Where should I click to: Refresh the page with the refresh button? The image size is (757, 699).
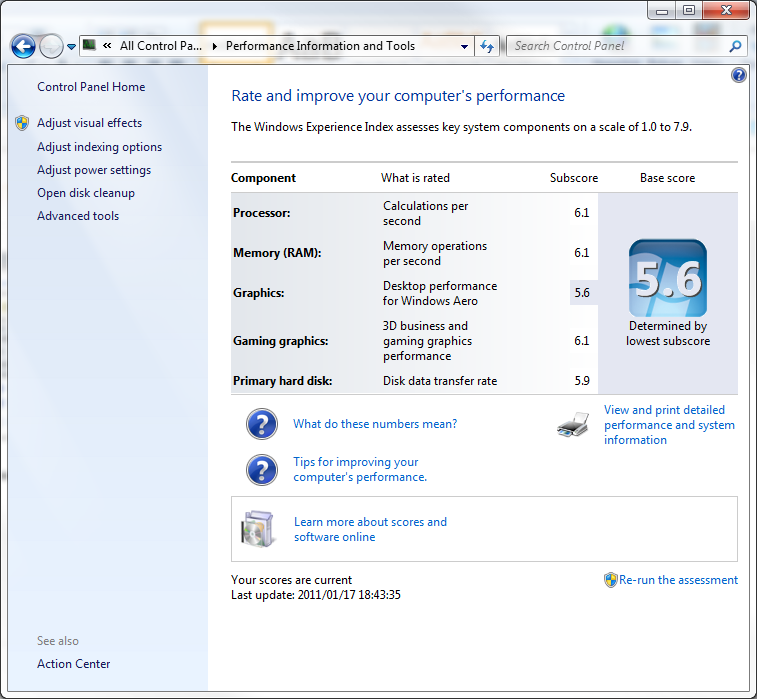click(487, 47)
